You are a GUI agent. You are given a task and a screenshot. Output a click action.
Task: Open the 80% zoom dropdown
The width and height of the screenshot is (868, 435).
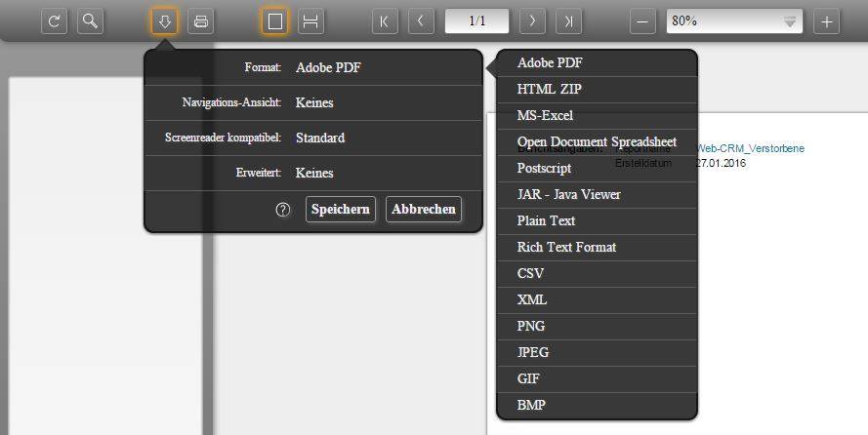734,21
